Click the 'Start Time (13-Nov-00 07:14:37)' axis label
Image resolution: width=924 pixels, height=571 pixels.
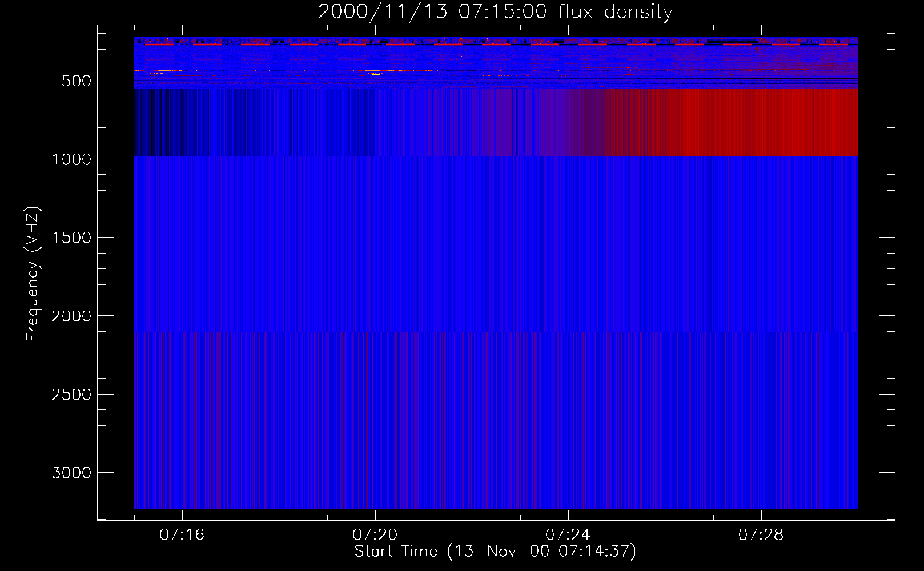(495, 552)
